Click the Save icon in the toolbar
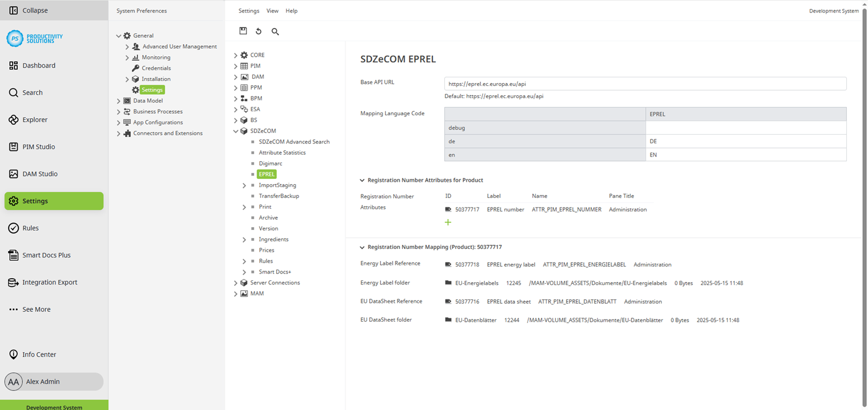Viewport: 868px width, 410px height. point(243,31)
